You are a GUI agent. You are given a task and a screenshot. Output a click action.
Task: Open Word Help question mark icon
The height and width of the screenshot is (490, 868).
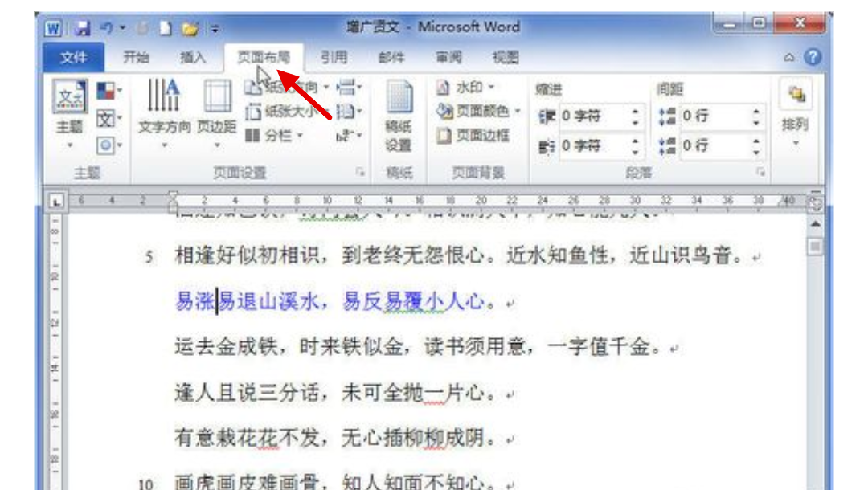click(813, 57)
